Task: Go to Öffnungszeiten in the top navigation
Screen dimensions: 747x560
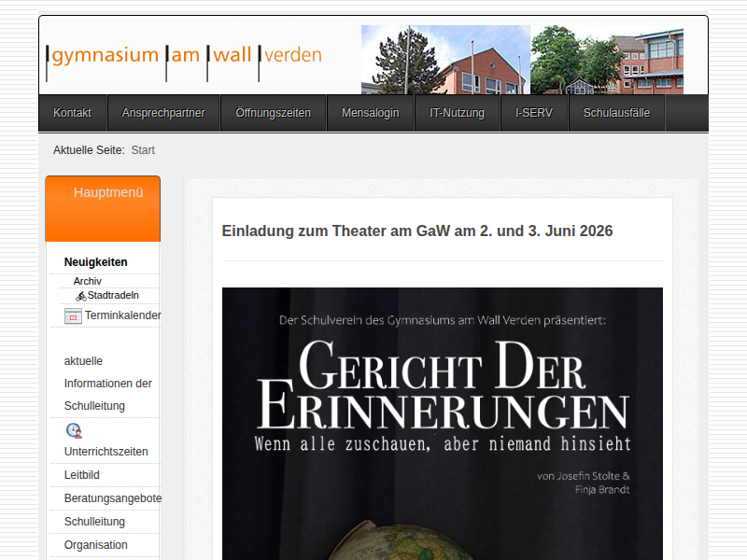Action: click(273, 113)
